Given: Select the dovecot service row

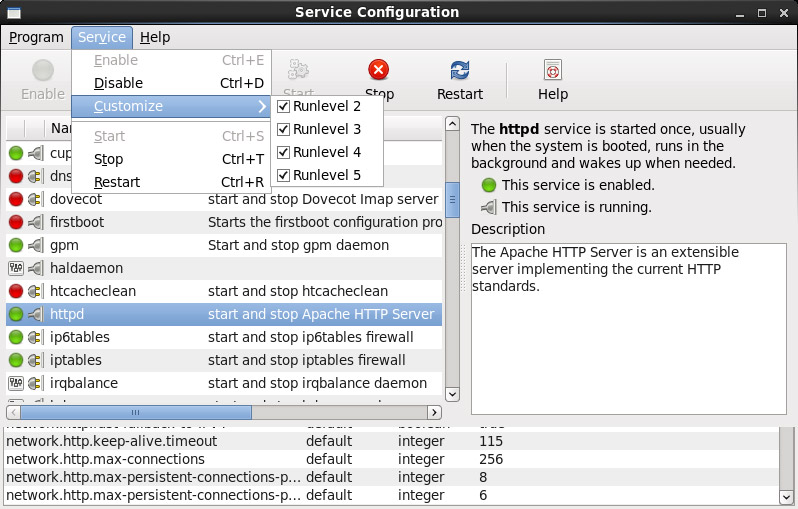Looking at the screenshot, I should (224, 199).
